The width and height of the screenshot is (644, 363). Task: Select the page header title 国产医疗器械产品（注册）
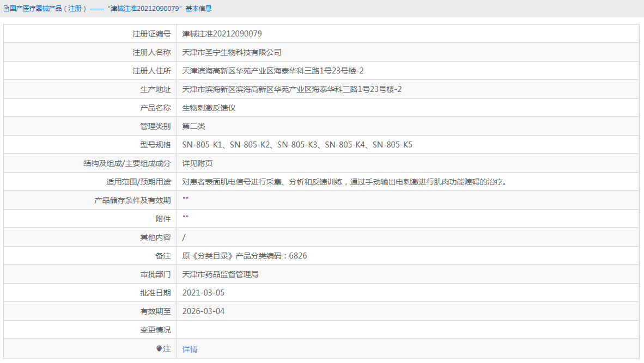48,9
